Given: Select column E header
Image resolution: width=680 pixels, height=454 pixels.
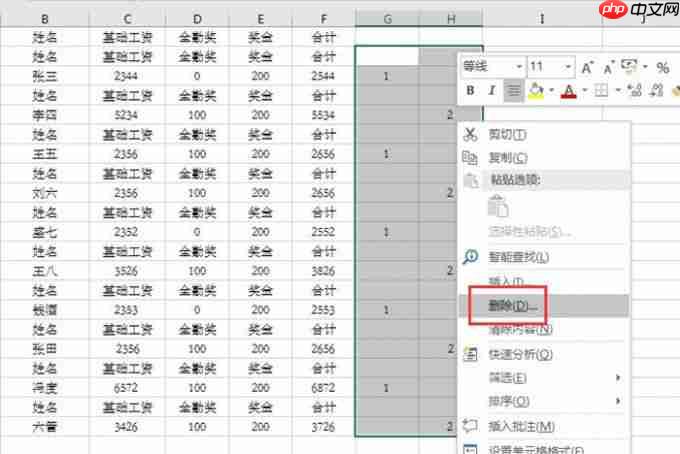Looking at the screenshot, I should [260, 19].
